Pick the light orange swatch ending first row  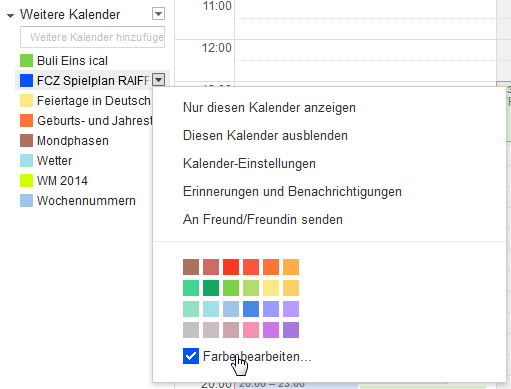(x=291, y=267)
